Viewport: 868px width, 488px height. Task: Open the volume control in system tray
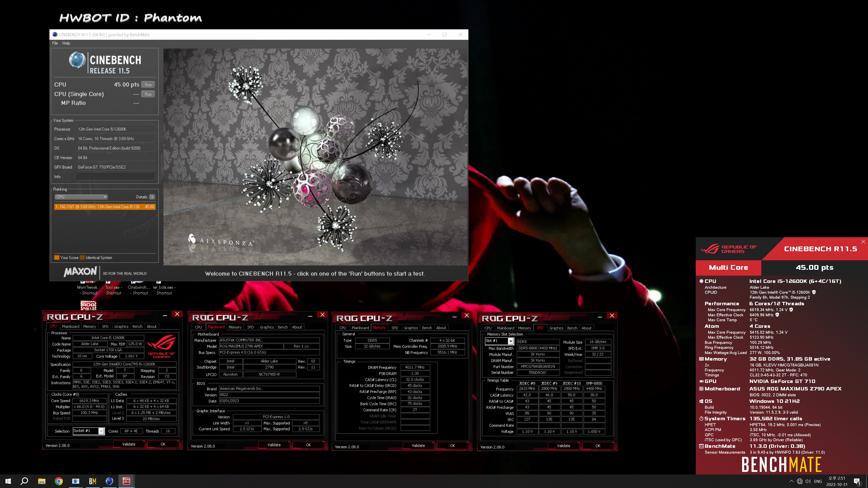point(808,481)
